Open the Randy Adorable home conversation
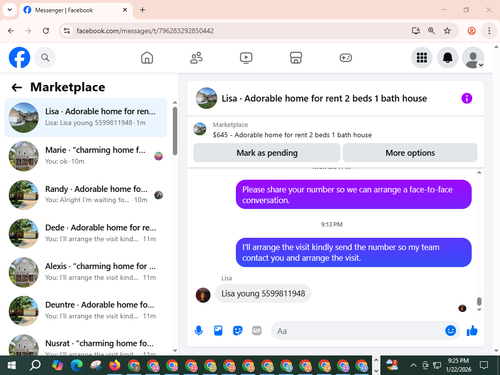500x375 pixels. [x=86, y=195]
